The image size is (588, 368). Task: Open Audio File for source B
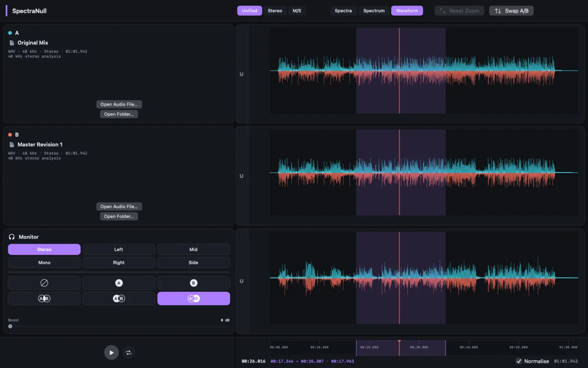tap(119, 207)
